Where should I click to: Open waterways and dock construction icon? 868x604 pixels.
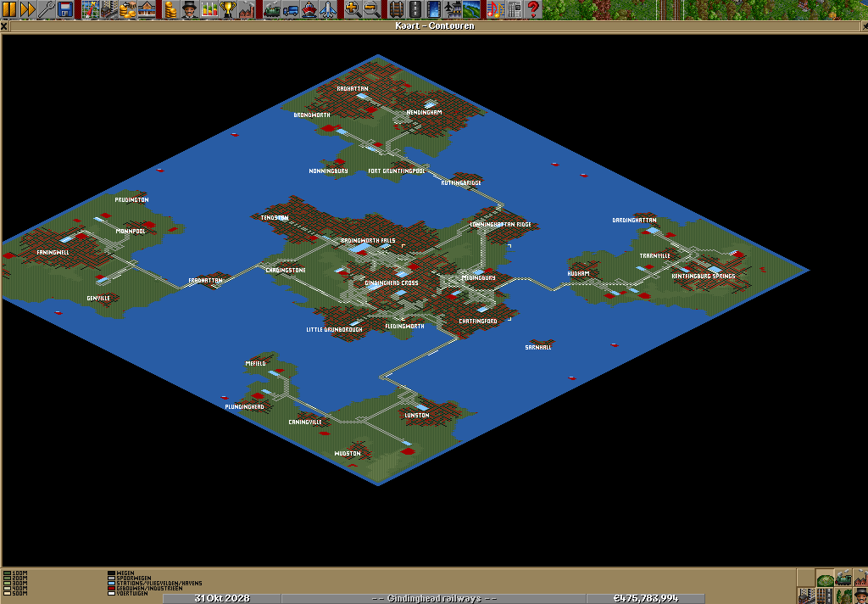(x=434, y=9)
